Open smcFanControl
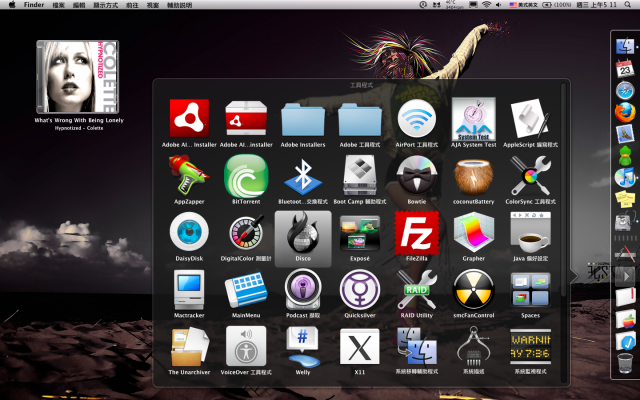Viewport: 640px width, 400px height. (473, 290)
